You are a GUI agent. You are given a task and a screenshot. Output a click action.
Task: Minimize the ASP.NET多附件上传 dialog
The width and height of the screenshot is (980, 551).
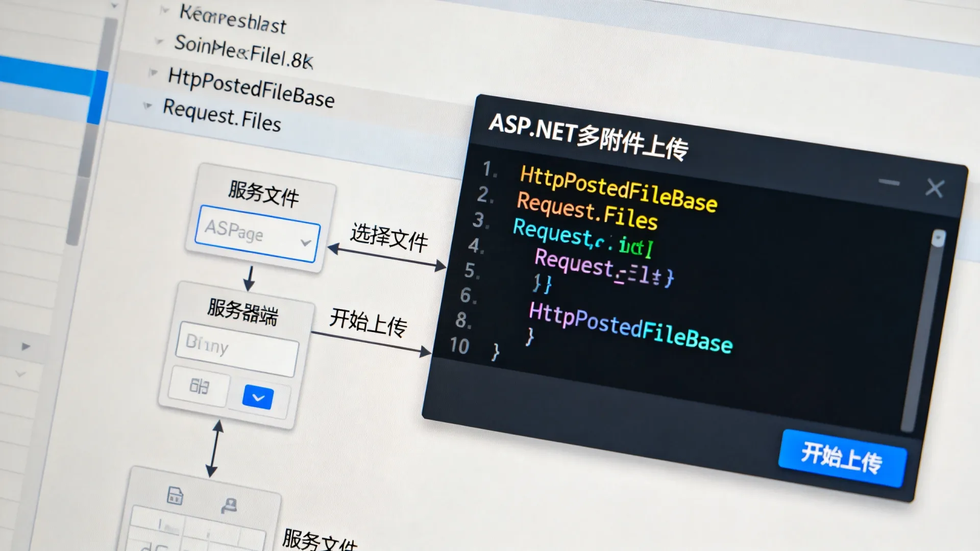[x=889, y=182]
